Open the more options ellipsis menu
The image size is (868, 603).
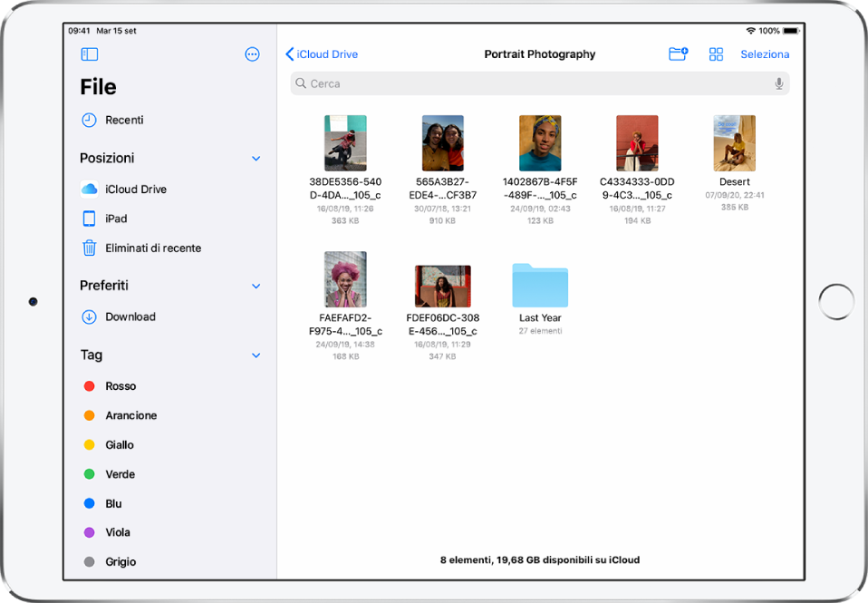253,54
